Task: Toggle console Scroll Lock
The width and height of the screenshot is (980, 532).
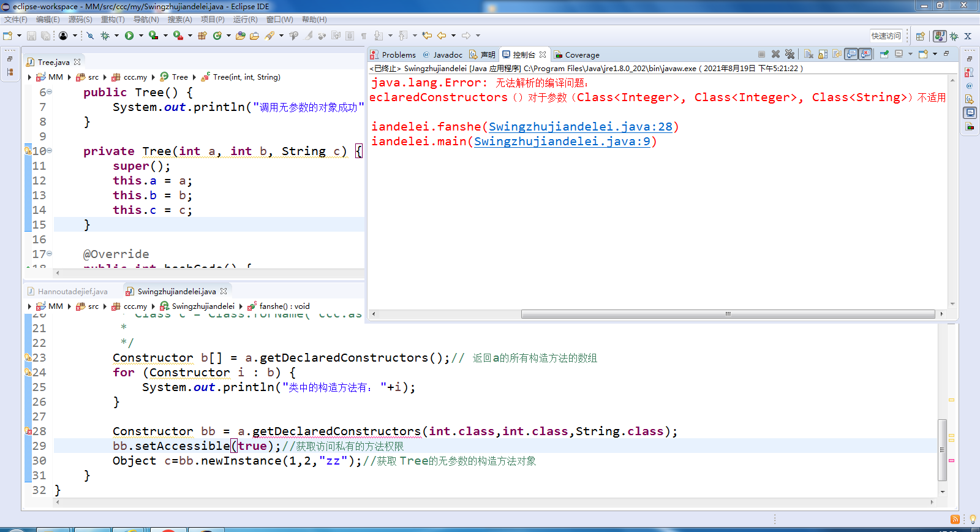Action: click(x=823, y=54)
